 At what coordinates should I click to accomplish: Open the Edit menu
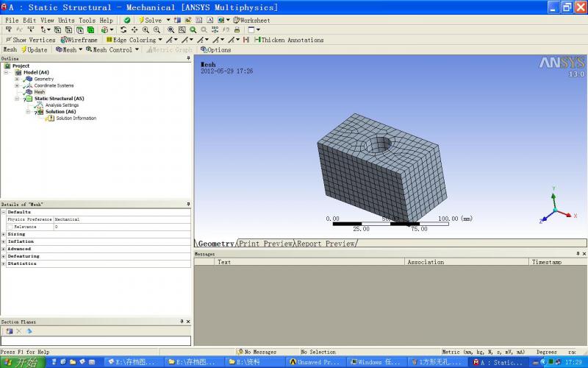coord(29,20)
